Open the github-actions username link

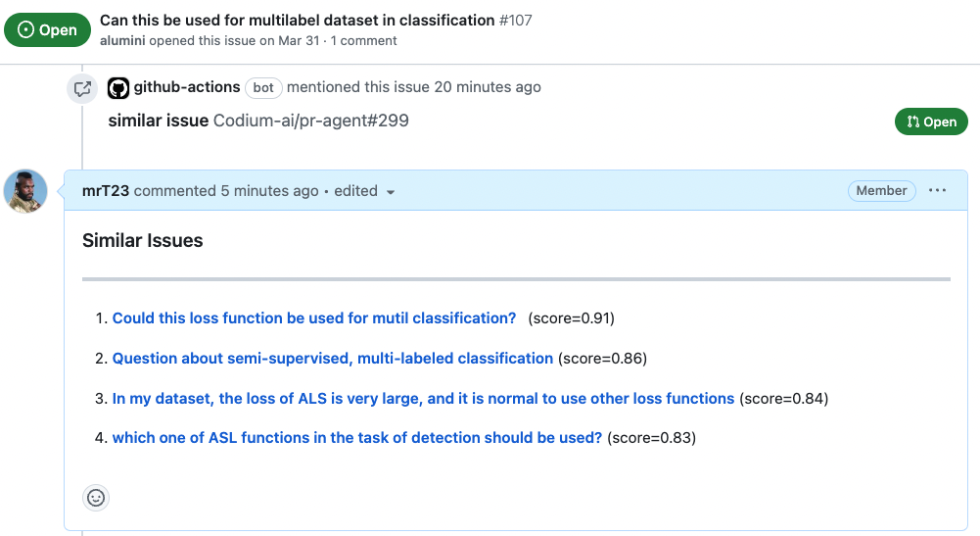(187, 87)
